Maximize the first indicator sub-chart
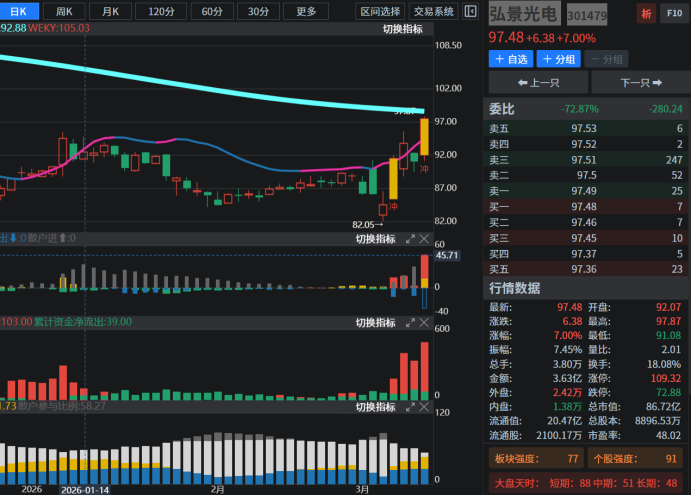 point(409,239)
